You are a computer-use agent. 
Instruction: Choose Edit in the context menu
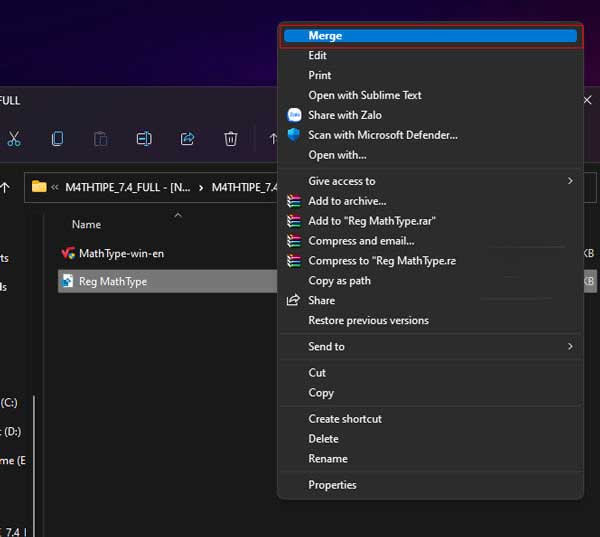[x=430, y=55]
